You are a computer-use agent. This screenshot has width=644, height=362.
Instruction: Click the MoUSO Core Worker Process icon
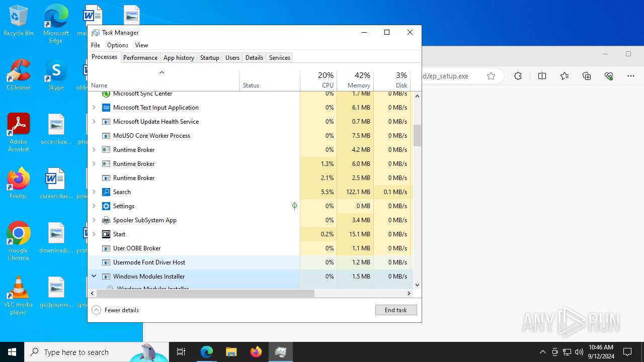(106, 136)
